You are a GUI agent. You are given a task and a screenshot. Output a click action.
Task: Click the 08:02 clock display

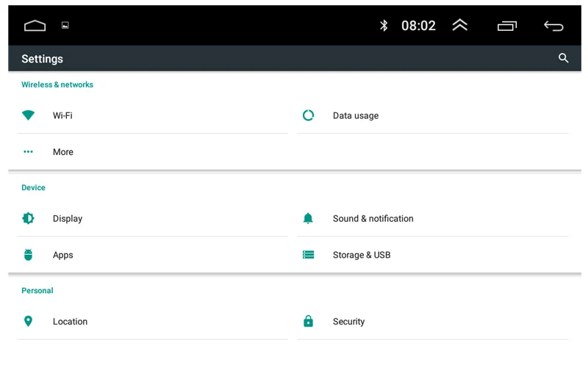click(418, 26)
